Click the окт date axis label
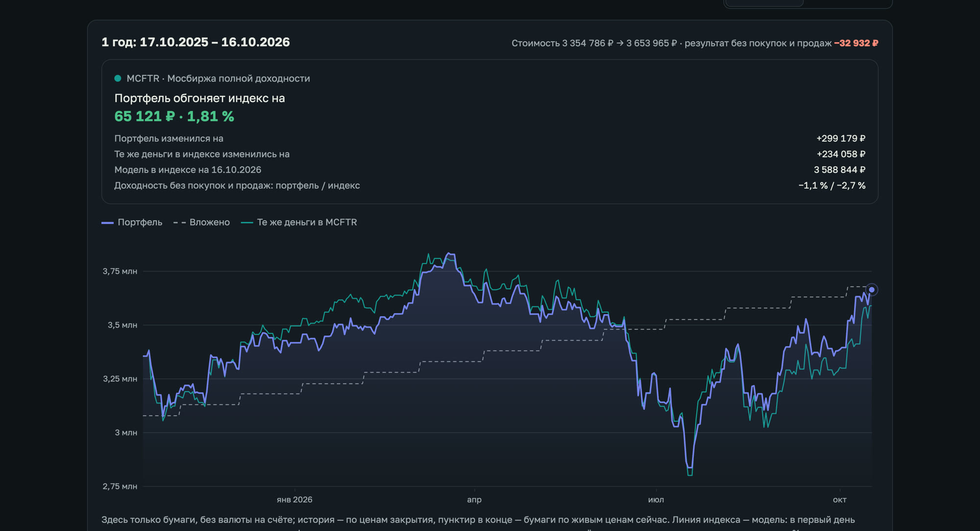 coord(840,500)
